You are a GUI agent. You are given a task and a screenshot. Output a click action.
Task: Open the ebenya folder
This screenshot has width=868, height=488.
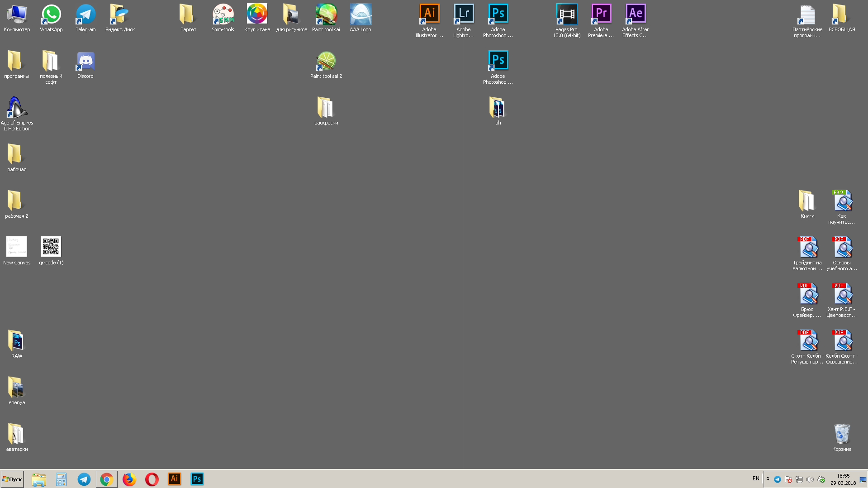coord(17,391)
